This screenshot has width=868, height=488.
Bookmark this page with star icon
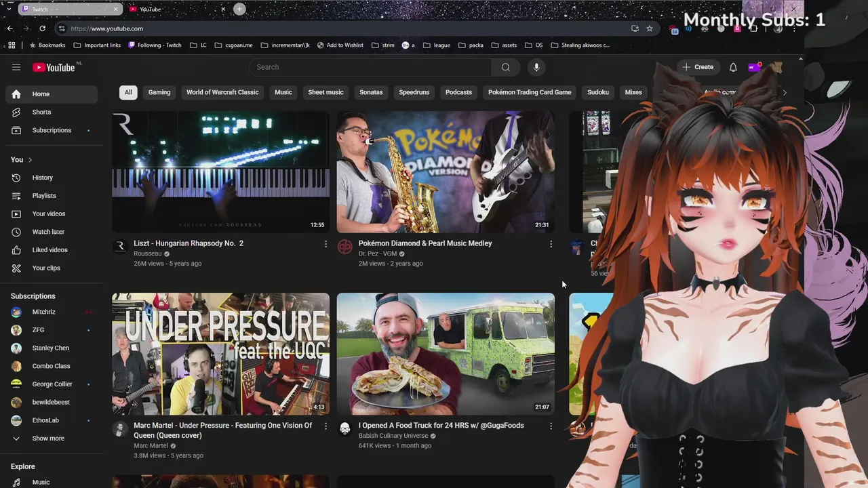pyautogui.click(x=650, y=28)
